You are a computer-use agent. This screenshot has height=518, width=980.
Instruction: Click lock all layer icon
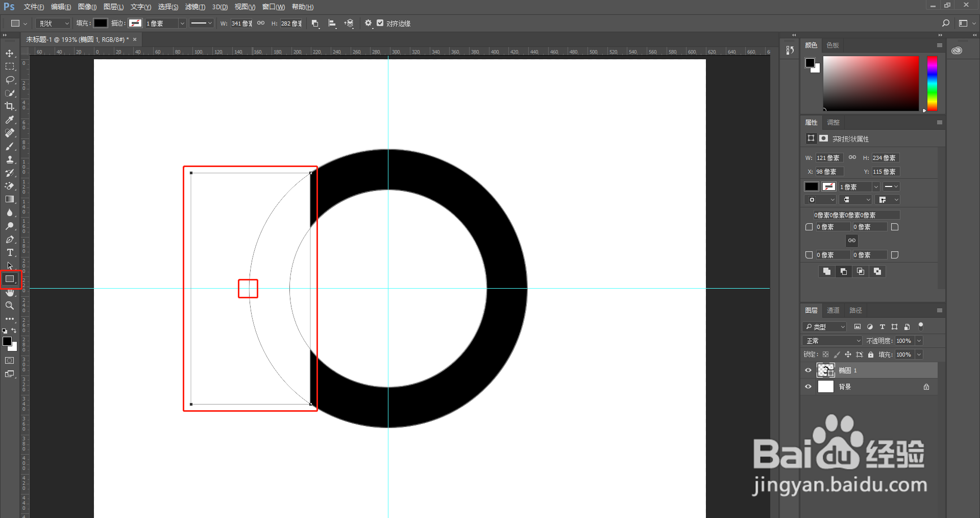(871, 355)
